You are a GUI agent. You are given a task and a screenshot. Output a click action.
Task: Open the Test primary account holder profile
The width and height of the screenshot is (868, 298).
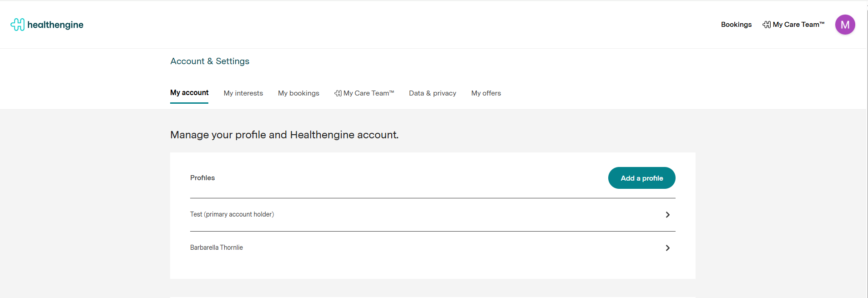[x=232, y=214]
